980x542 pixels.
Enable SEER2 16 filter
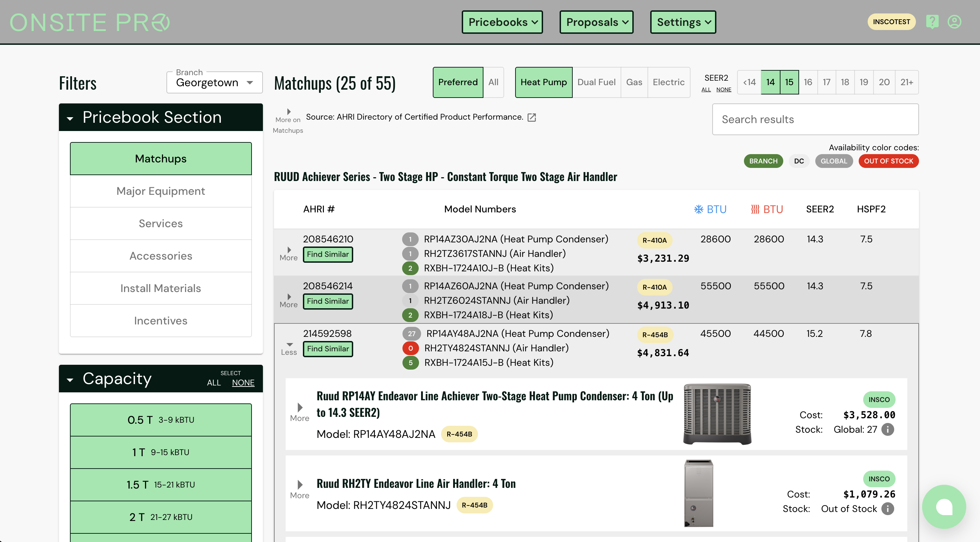pos(808,82)
